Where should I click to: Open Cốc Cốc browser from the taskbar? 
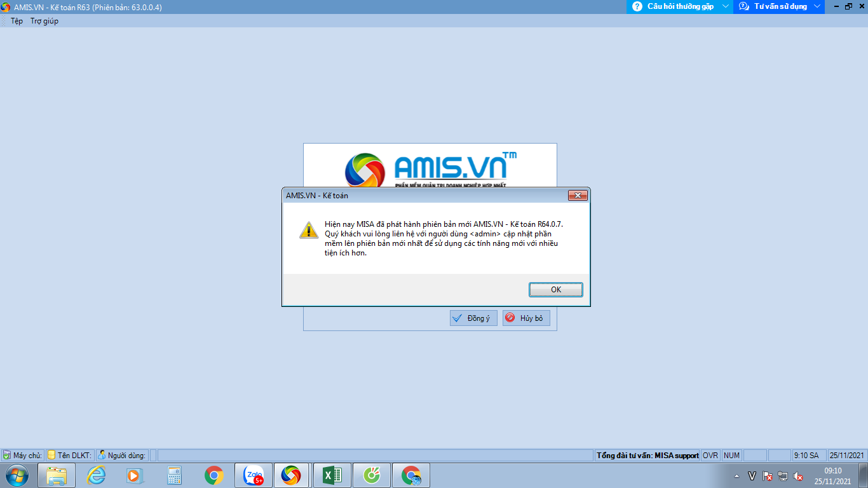[x=372, y=475]
